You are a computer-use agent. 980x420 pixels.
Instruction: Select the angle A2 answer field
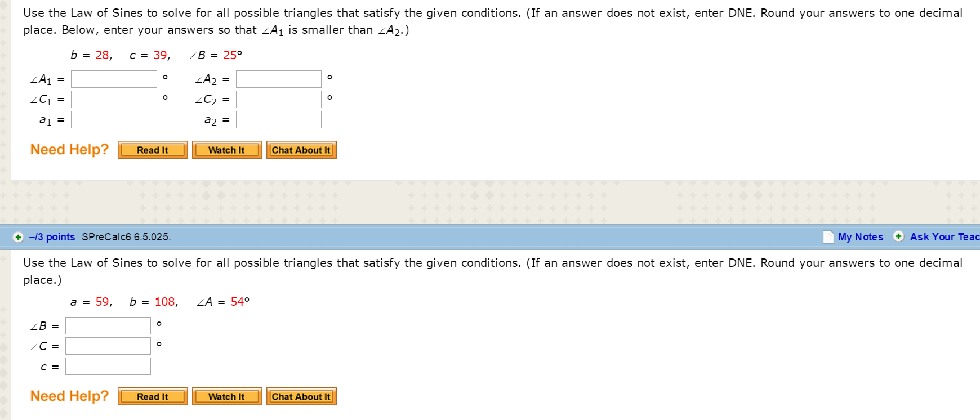coord(278,79)
